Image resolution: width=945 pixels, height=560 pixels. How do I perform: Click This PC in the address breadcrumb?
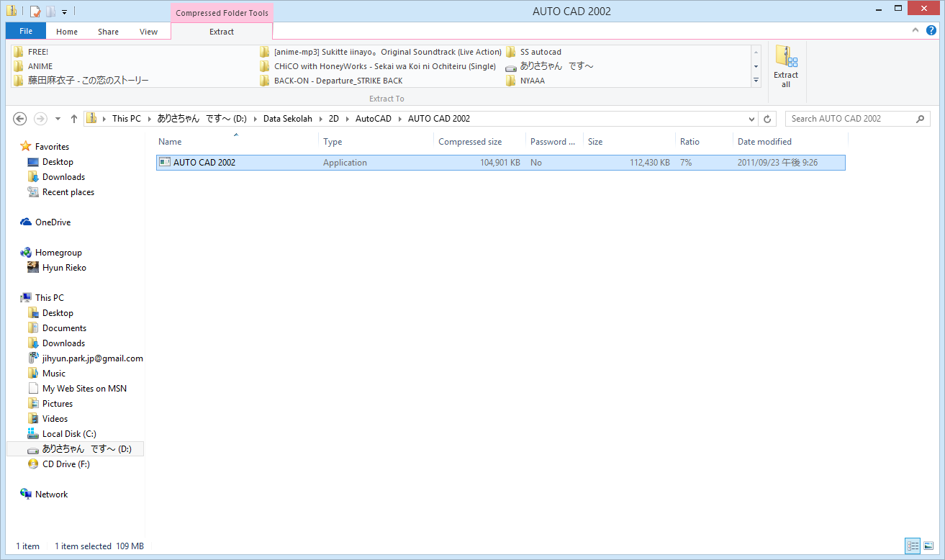click(127, 119)
